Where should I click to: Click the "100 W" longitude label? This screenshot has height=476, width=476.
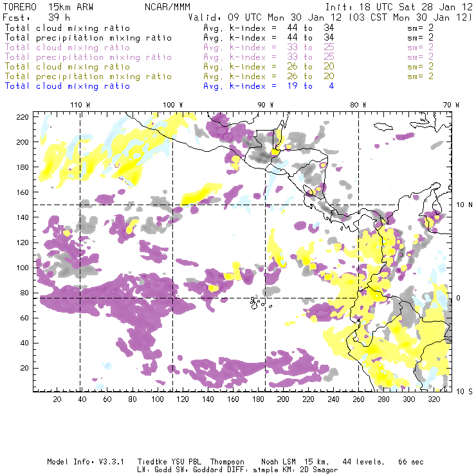pyautogui.click(x=173, y=105)
